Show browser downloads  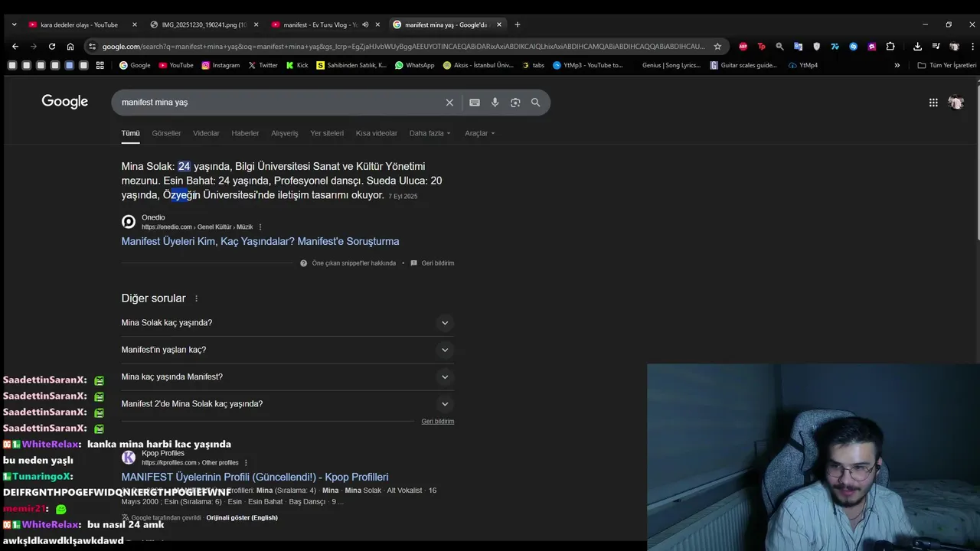click(917, 46)
